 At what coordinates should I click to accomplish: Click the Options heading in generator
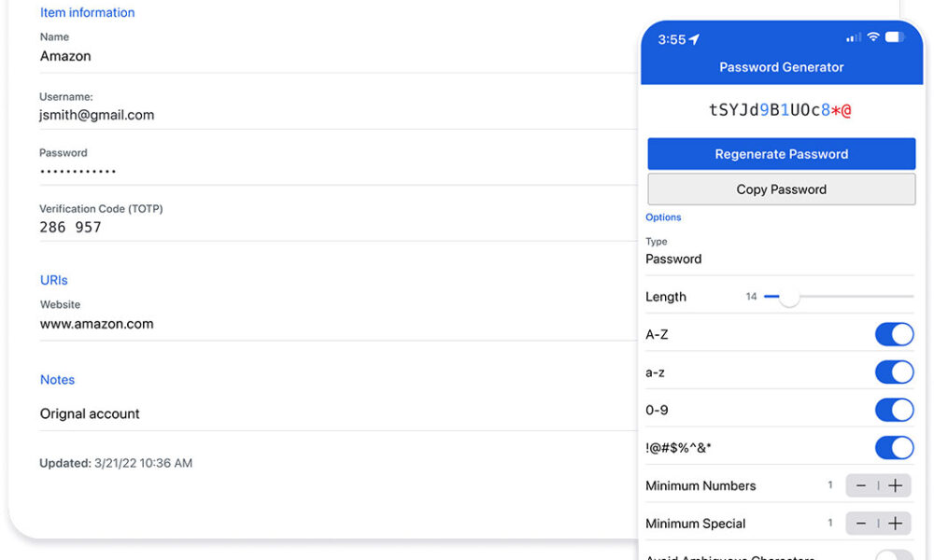click(x=663, y=217)
